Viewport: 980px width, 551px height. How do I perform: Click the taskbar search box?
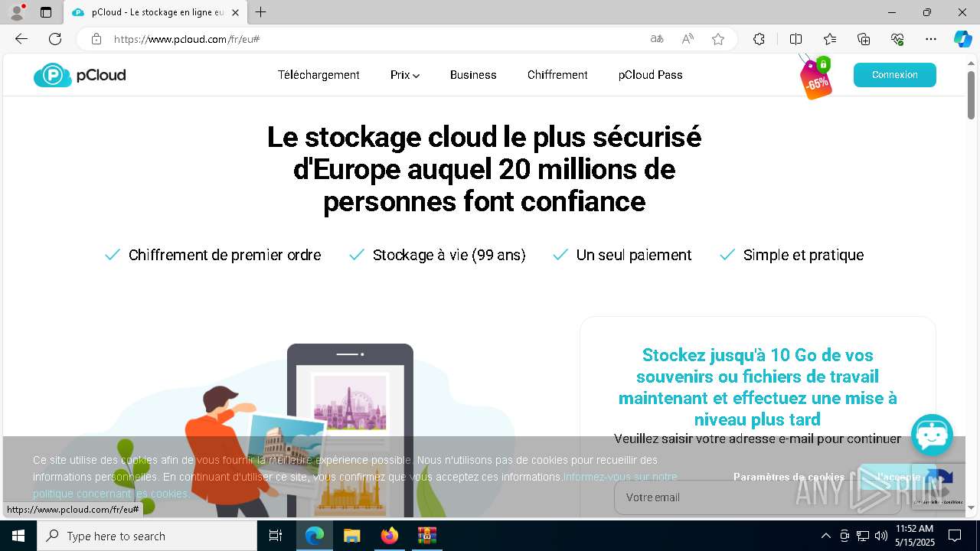[x=147, y=536]
